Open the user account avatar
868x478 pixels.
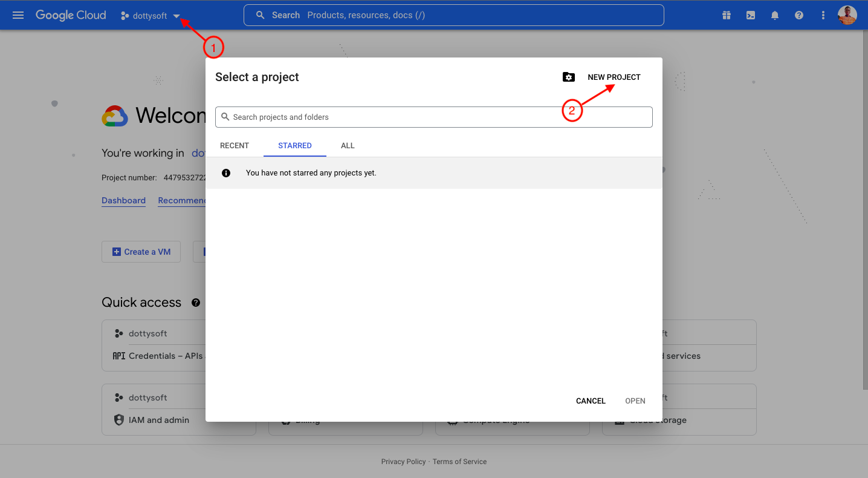[847, 15]
